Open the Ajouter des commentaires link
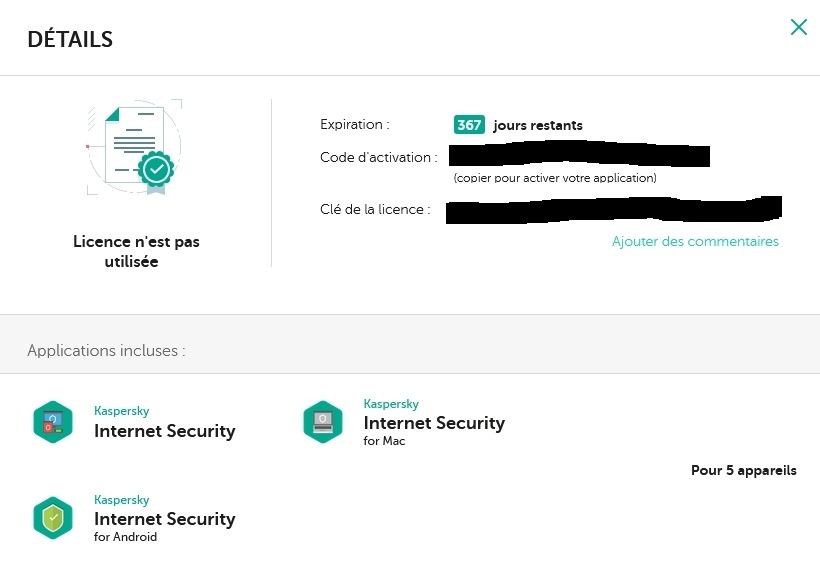This screenshot has width=820, height=564. click(695, 241)
